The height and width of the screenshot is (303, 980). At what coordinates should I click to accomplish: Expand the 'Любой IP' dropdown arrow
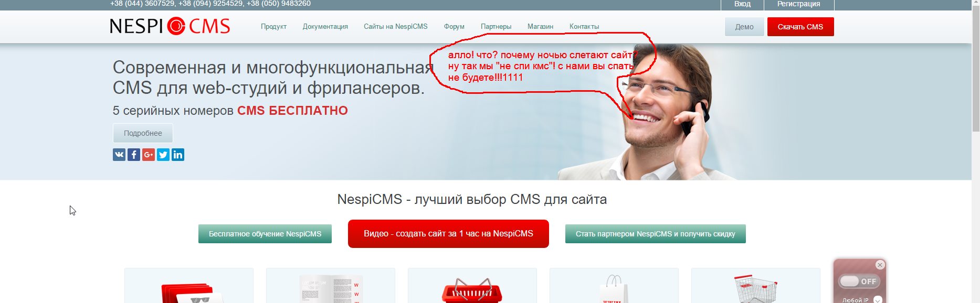[x=878, y=300]
